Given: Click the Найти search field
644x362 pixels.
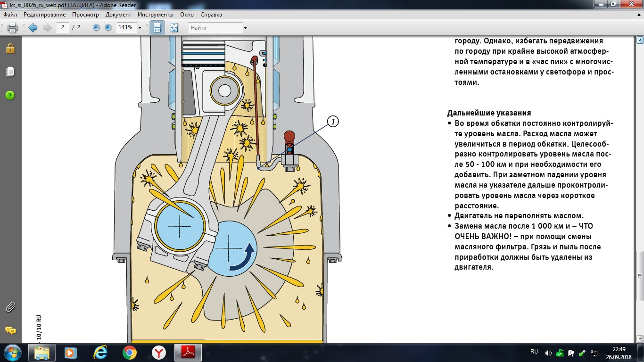Looking at the screenshot, I should [x=215, y=28].
